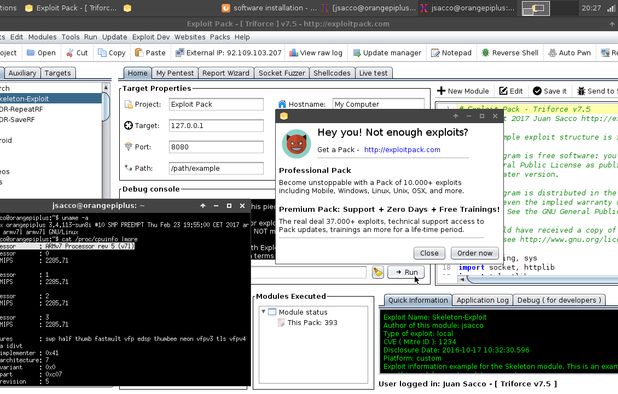Switch to the Report Wizard tab
Screen dimensions: 618x394
[x=225, y=73]
